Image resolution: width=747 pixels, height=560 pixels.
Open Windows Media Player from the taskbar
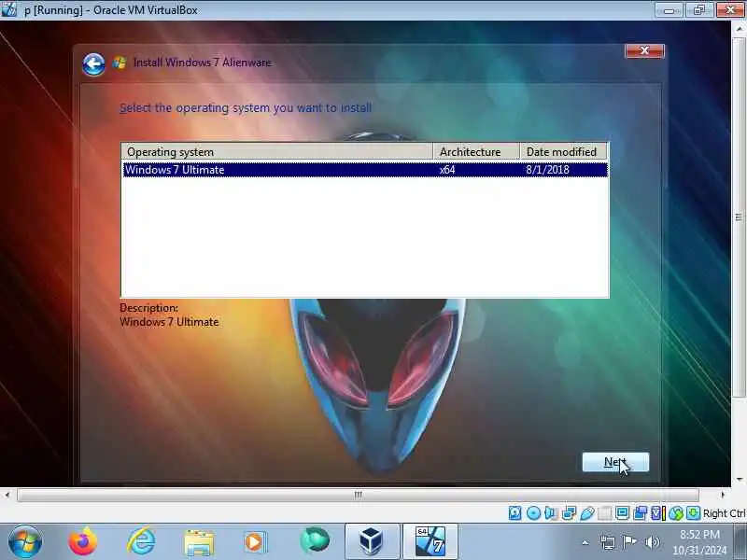coord(256,542)
